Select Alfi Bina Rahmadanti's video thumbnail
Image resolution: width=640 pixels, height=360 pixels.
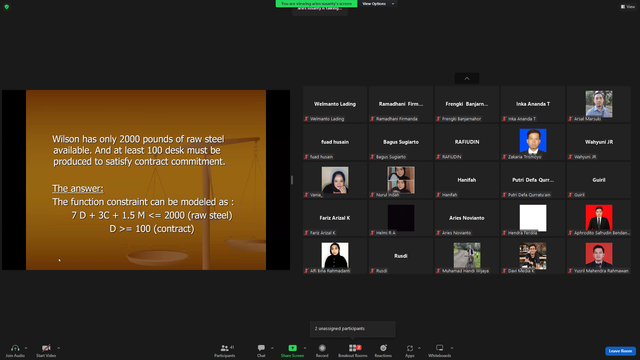335,256
